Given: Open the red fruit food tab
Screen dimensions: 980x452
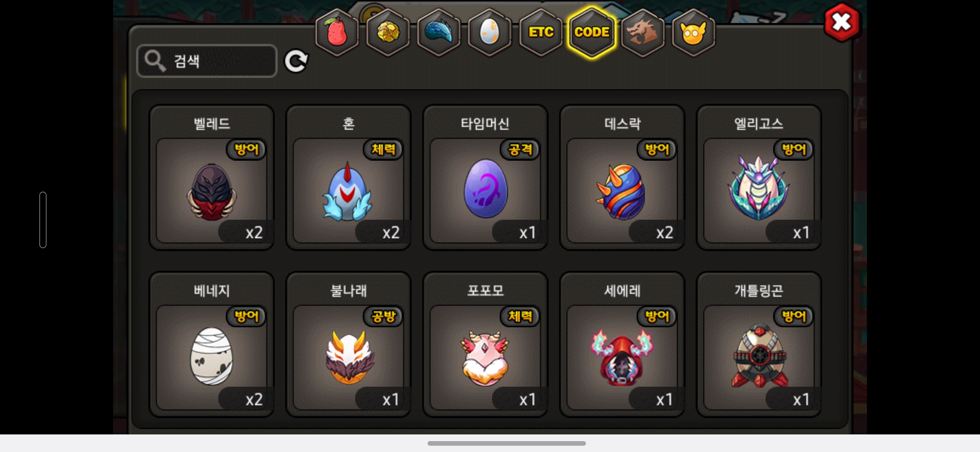Looking at the screenshot, I should 337,33.
